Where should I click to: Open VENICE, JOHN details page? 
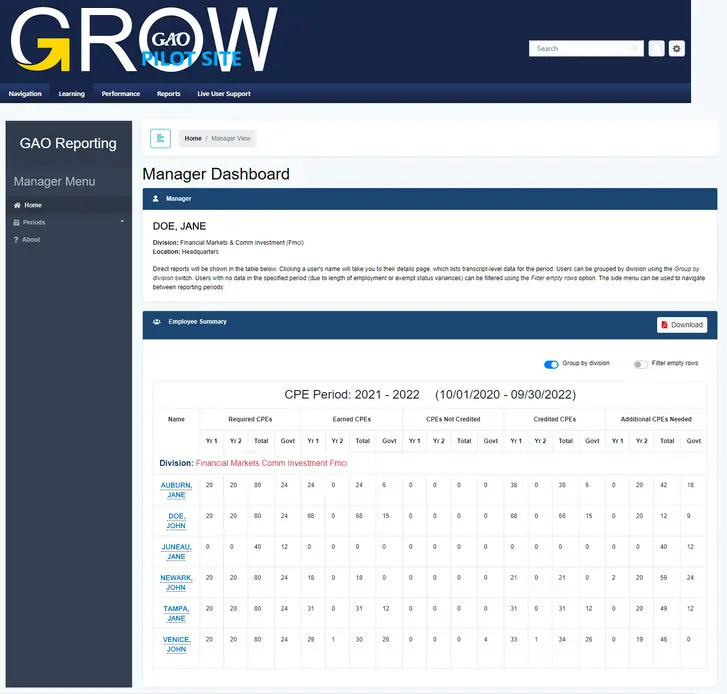(x=176, y=644)
